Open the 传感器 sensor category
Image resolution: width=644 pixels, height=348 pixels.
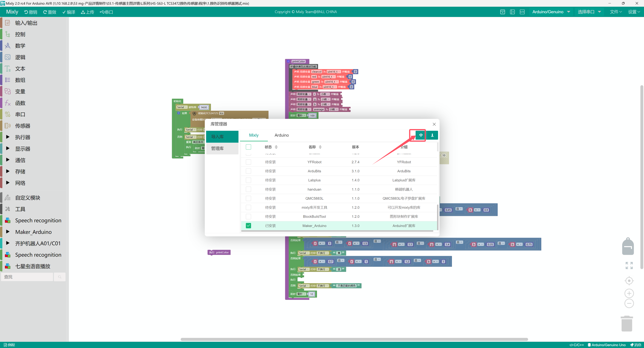tap(22, 126)
